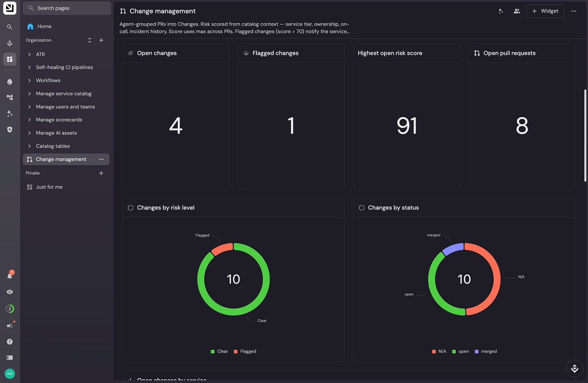Viewport: 588px width, 383px height.
Task: Toggle the merged legend item
Action: coord(486,351)
